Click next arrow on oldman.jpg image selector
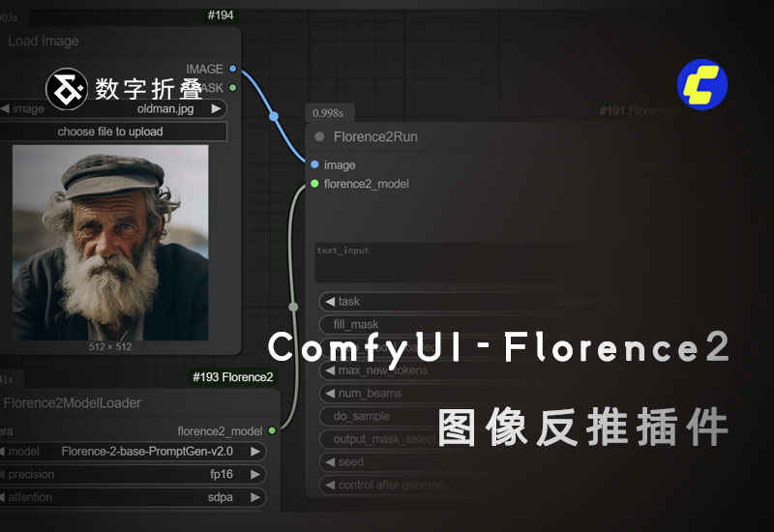774x532 pixels. [216, 108]
